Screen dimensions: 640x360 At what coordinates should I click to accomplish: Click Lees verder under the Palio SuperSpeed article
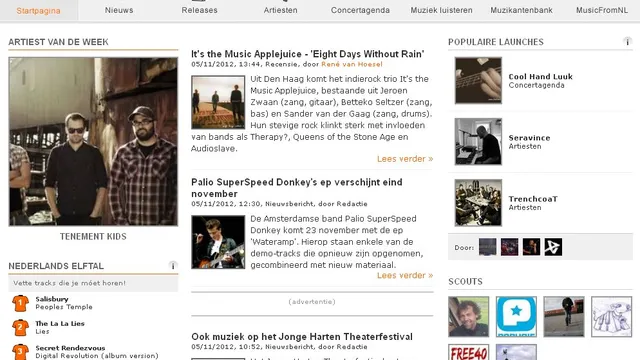404,276
